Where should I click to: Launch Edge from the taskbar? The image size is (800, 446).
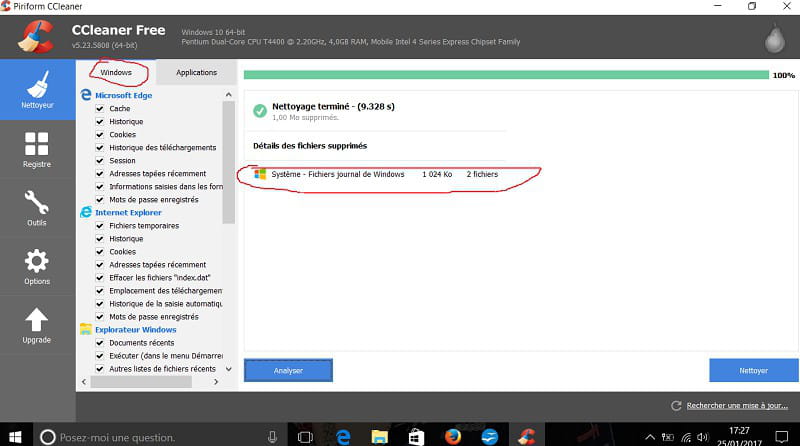pos(343,437)
